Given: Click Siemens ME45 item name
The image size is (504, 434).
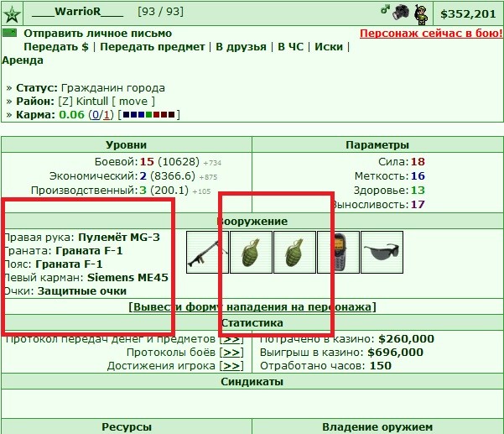Looking at the screenshot, I should (x=127, y=278).
